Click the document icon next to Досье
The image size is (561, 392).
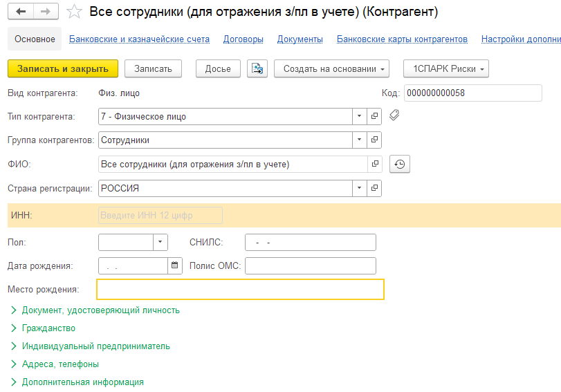pos(257,68)
